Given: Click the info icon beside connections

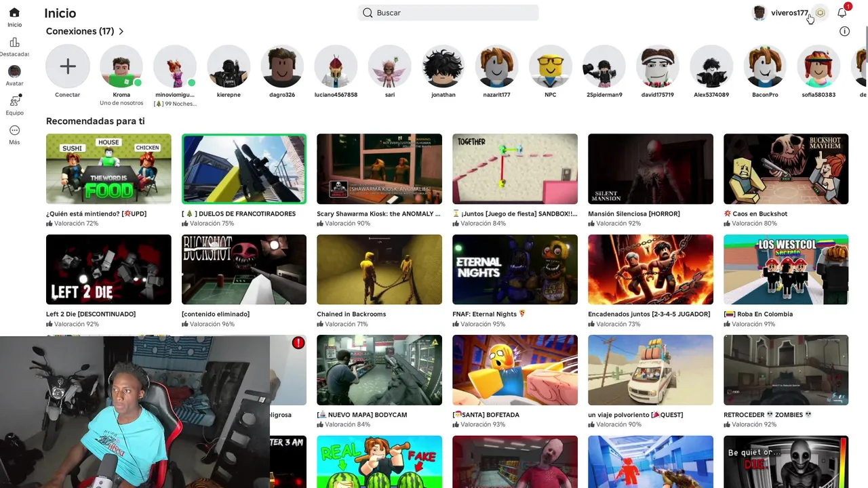Looking at the screenshot, I should tap(844, 31).
